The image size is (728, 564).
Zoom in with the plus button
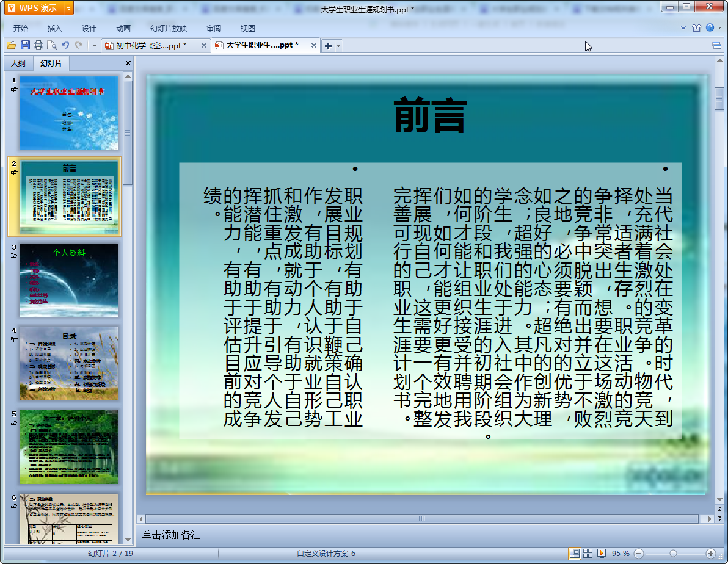pyautogui.click(x=710, y=554)
